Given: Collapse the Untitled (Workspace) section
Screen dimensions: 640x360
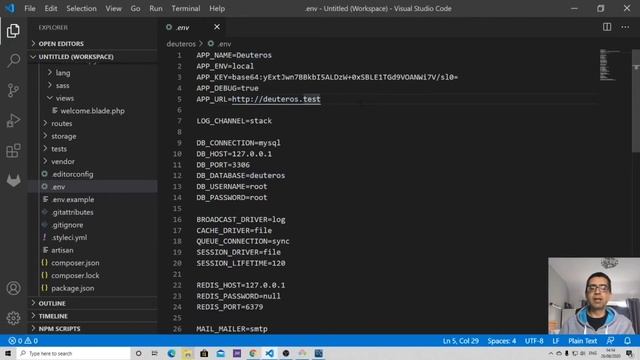Looking at the screenshot, I should tap(93, 57).
